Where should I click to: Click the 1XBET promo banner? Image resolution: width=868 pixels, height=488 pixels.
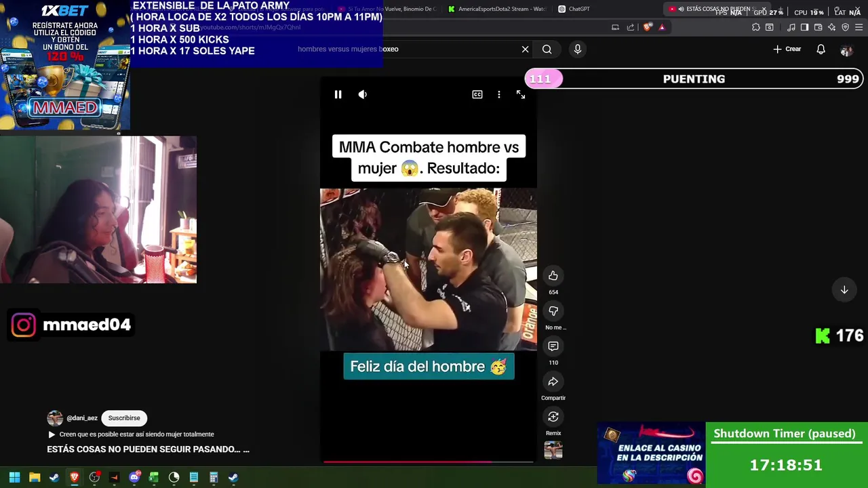click(65, 65)
